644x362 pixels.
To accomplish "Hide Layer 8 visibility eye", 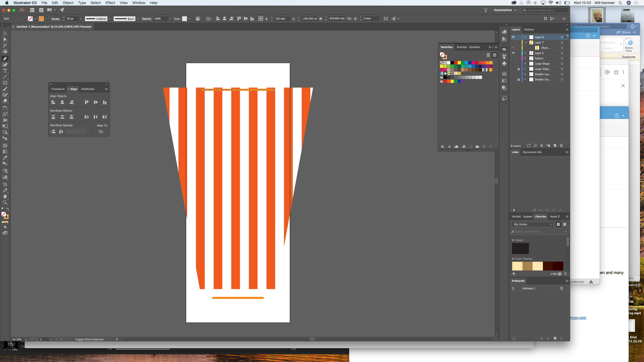I will pos(513,37).
